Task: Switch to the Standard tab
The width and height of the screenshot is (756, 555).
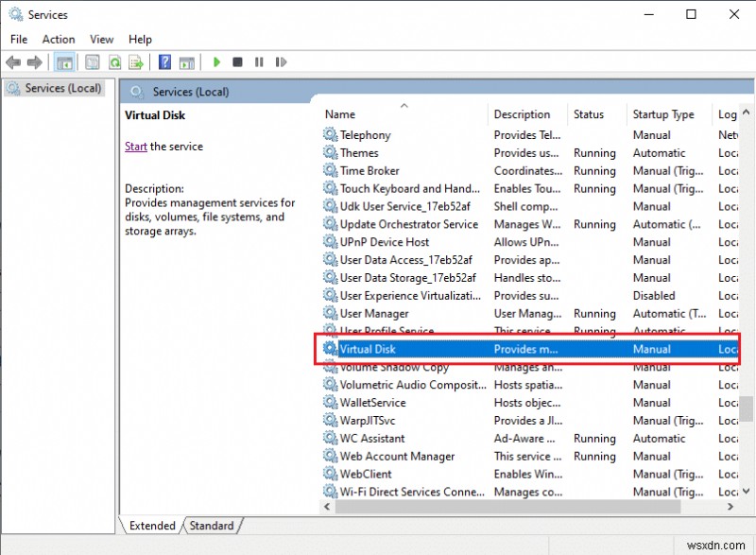Action: (212, 526)
